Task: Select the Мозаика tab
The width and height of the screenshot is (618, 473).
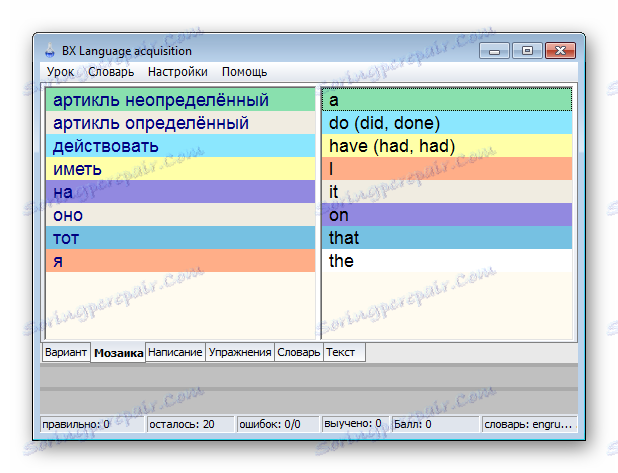Action: (118, 353)
